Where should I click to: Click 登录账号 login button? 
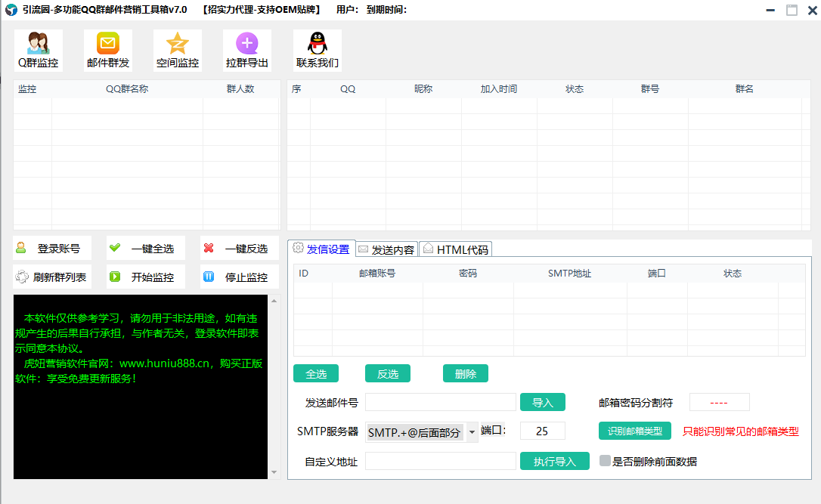pyautogui.click(x=52, y=248)
